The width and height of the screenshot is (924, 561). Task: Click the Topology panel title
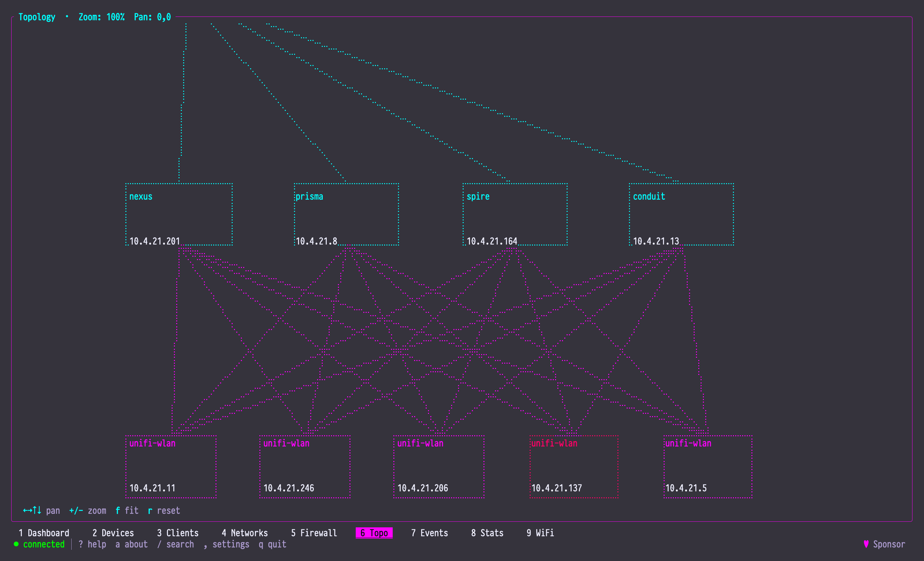(x=37, y=17)
